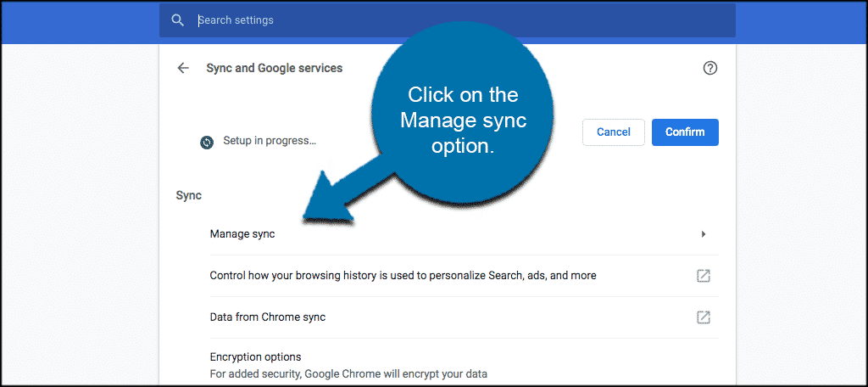Open the Data from Chrome sync row
Image resolution: width=868 pixels, height=387 pixels.
(464, 317)
